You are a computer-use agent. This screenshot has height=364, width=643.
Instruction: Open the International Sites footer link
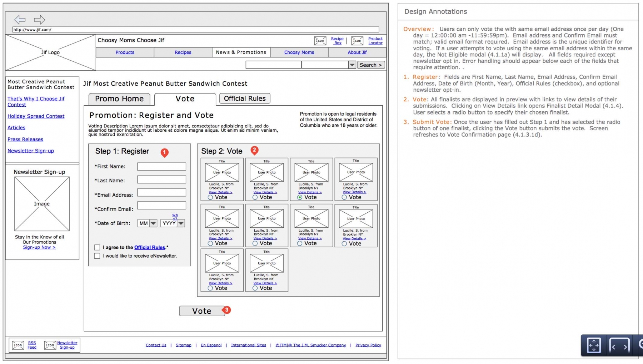[249, 345]
